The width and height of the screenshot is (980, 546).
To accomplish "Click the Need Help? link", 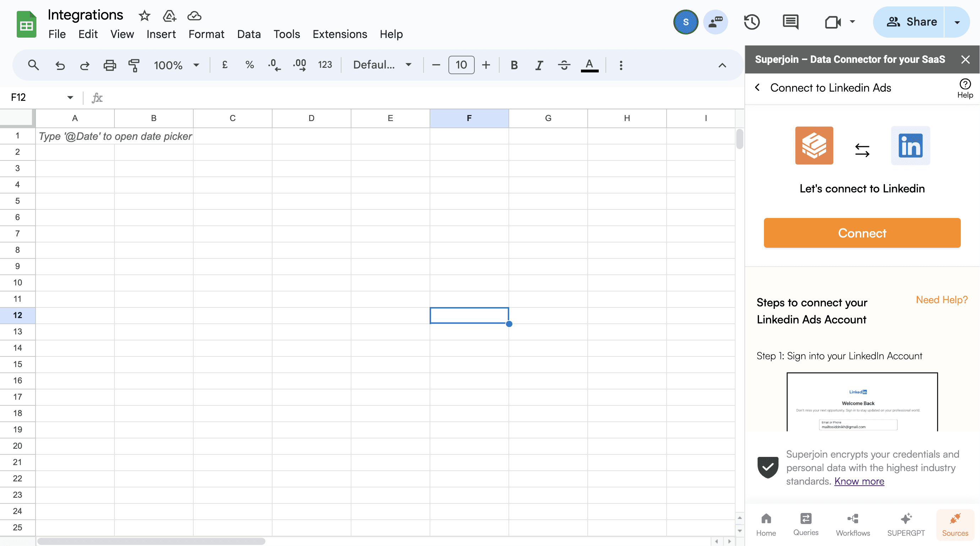I will click(x=942, y=300).
